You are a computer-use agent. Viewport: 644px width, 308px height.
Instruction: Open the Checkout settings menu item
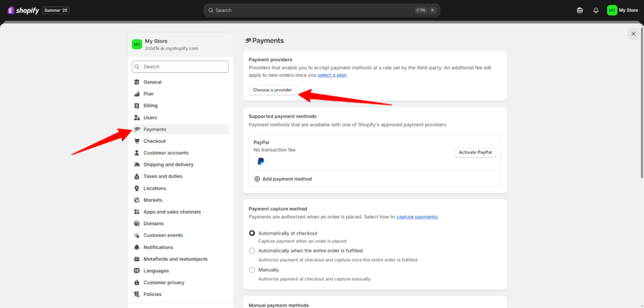[x=154, y=141]
